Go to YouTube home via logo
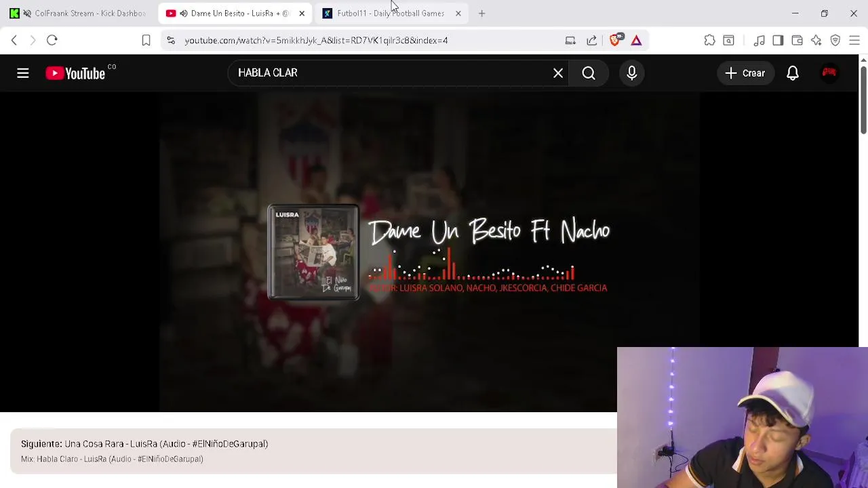 pos(75,73)
